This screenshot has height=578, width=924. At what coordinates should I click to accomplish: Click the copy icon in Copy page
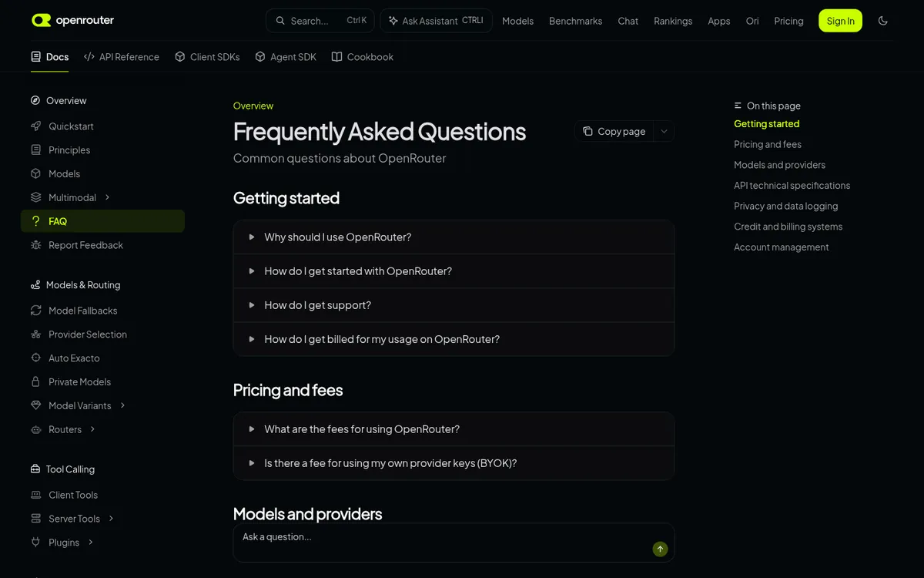pyautogui.click(x=588, y=131)
